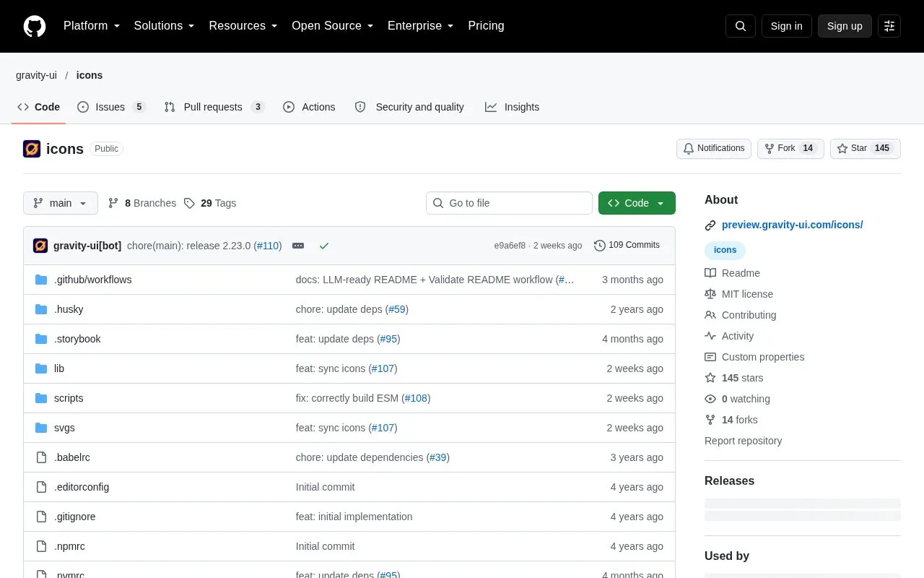
Task: Open the .editorconfig file
Action: point(82,487)
